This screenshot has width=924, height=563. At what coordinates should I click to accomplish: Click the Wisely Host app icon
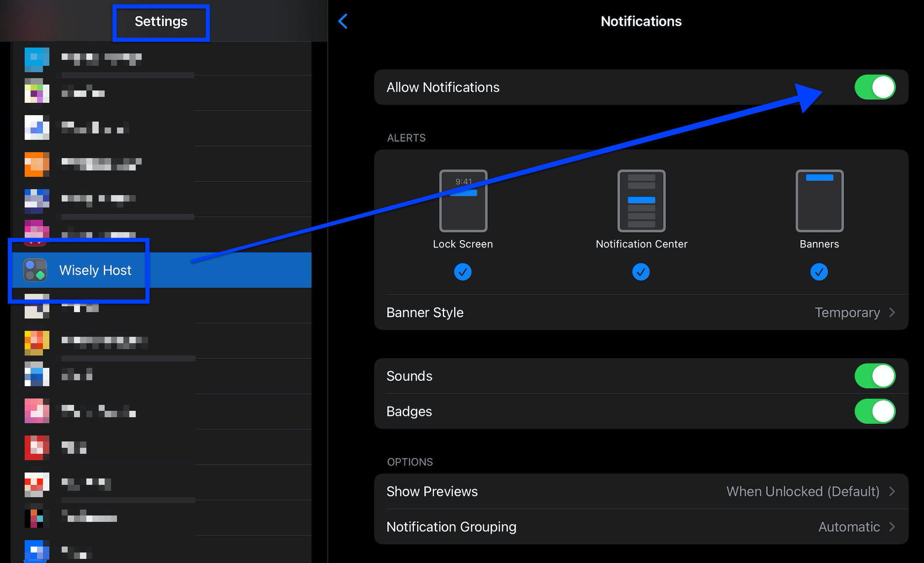pos(35,270)
